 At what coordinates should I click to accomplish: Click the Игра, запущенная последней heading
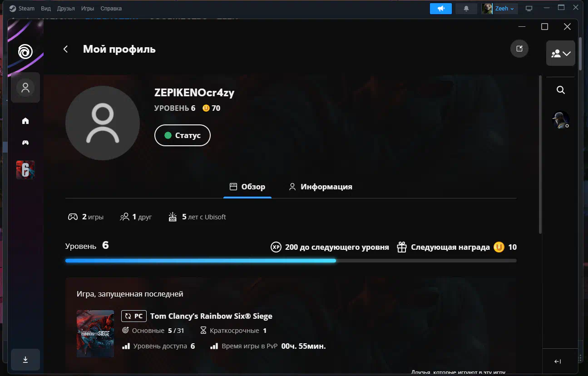[130, 294]
